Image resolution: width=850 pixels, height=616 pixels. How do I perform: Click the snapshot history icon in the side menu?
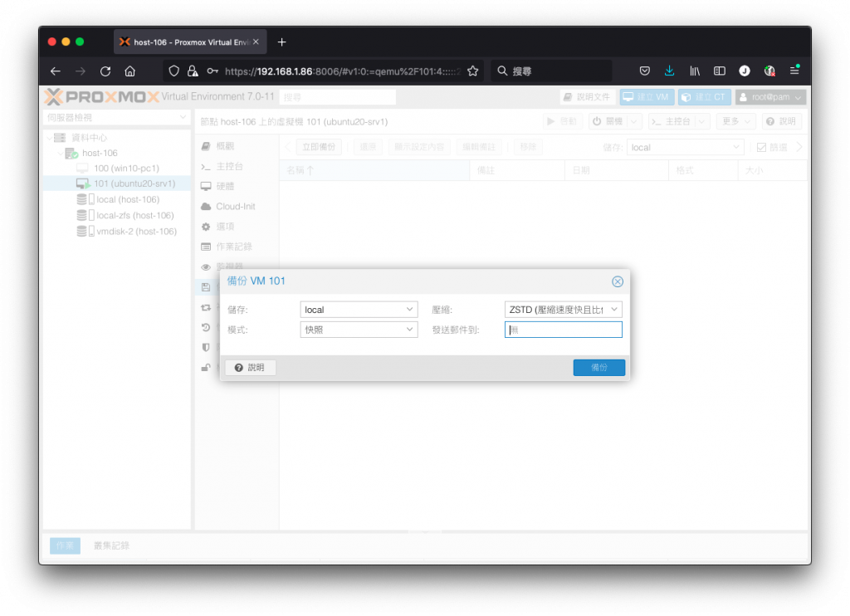click(206, 328)
